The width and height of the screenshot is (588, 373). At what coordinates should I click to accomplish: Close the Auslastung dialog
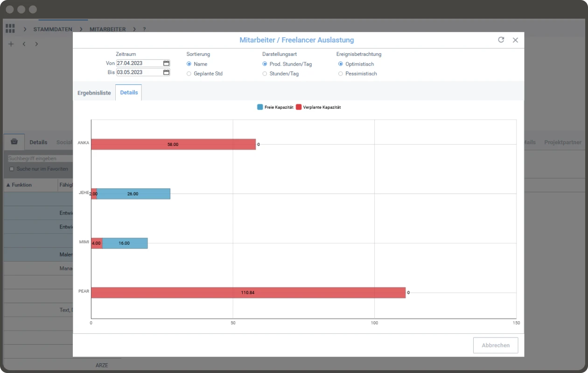515,40
